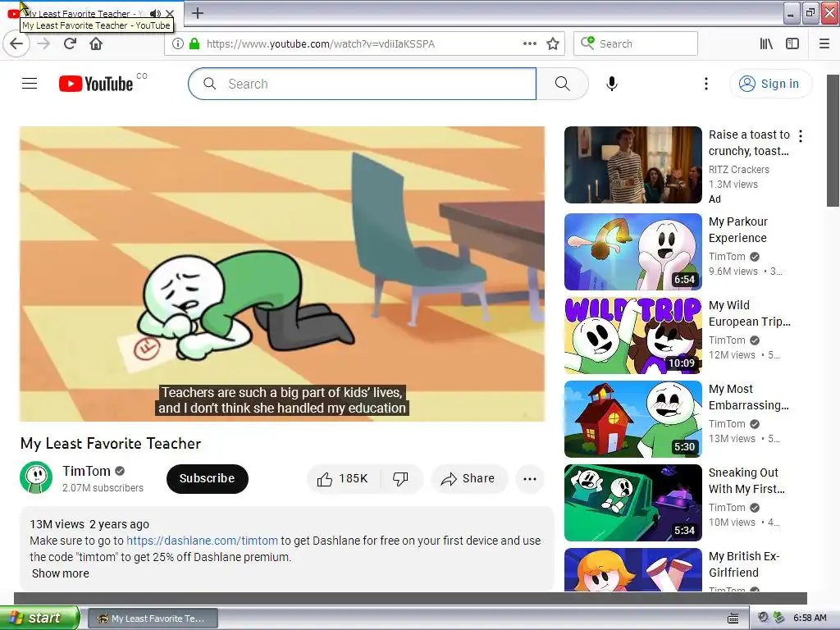
Task: Click the browser Back arrow button
Action: click(16, 44)
